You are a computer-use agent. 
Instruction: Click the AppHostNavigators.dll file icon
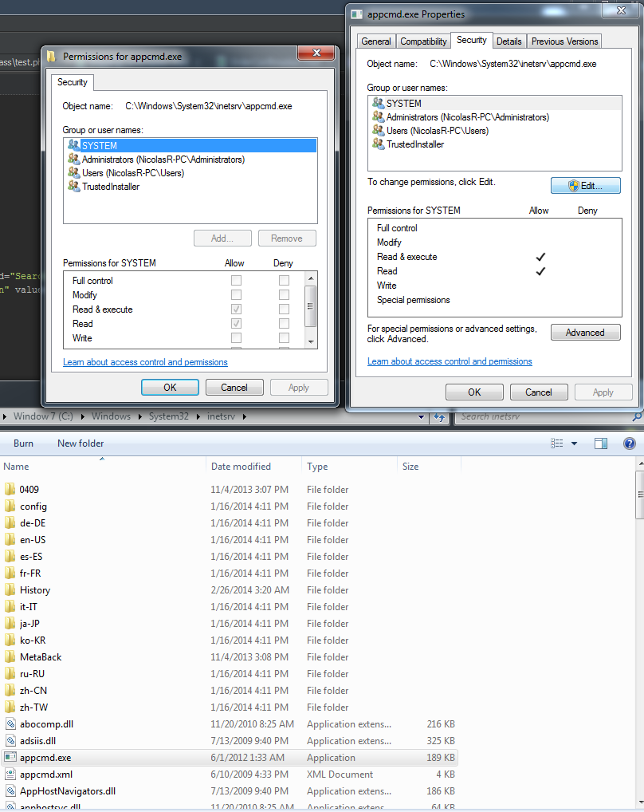tap(10, 790)
